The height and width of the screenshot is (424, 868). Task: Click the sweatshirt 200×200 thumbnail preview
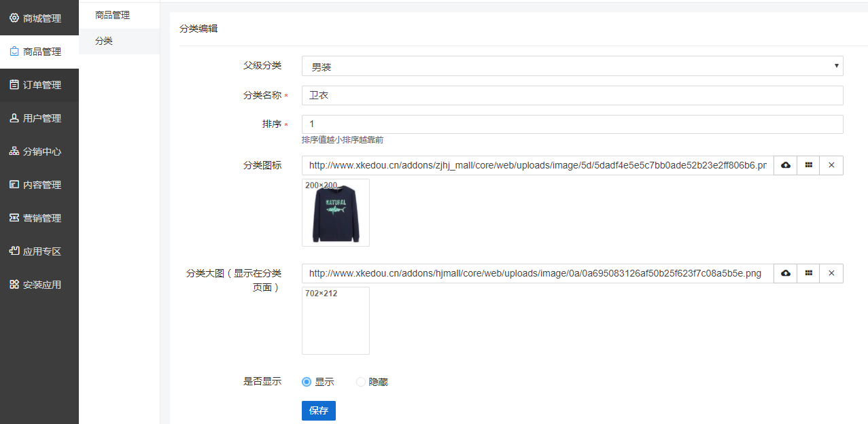[336, 213]
